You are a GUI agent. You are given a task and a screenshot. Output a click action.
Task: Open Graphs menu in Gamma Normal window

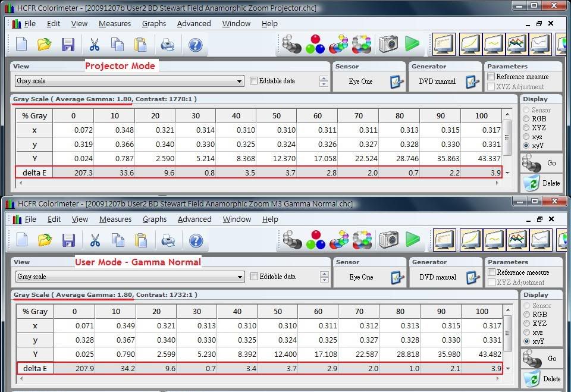coord(155,219)
